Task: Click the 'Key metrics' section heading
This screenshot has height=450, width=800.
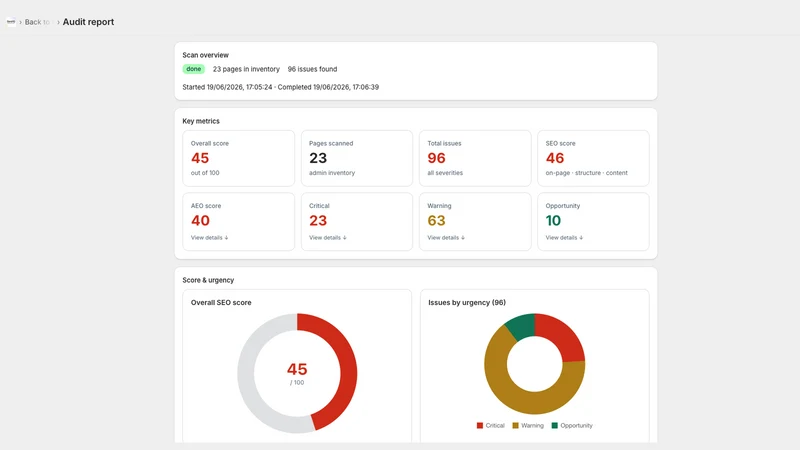Action: 201,121
